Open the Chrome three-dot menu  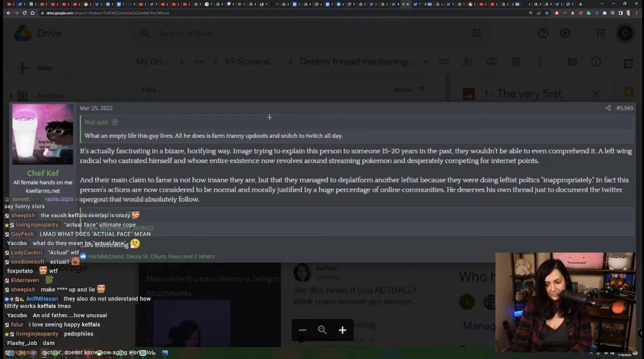coord(637,13)
